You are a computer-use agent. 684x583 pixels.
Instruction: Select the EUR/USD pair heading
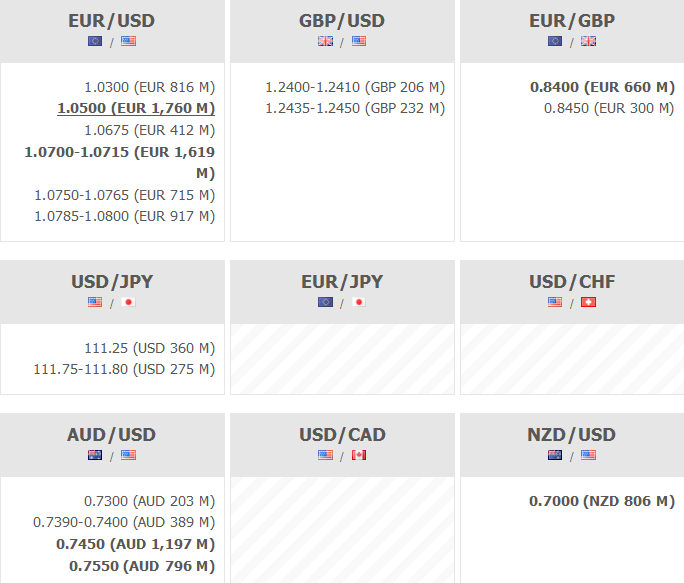pos(111,21)
